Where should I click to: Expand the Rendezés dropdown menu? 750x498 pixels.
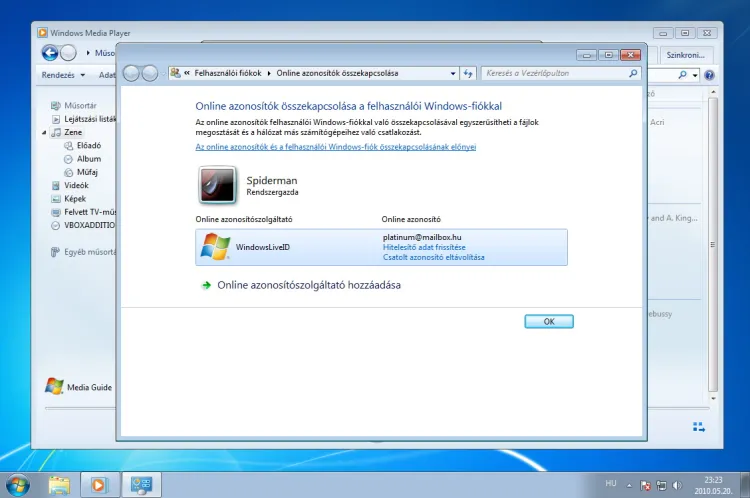(62, 75)
